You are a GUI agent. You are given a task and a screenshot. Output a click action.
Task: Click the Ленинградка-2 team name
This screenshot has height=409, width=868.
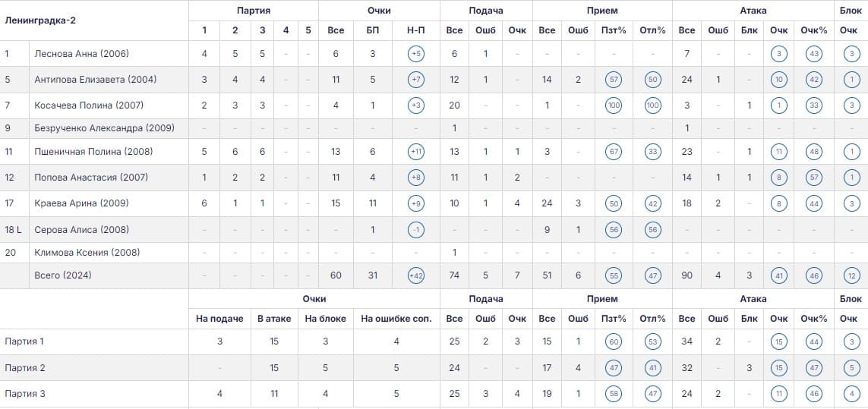[40, 20]
